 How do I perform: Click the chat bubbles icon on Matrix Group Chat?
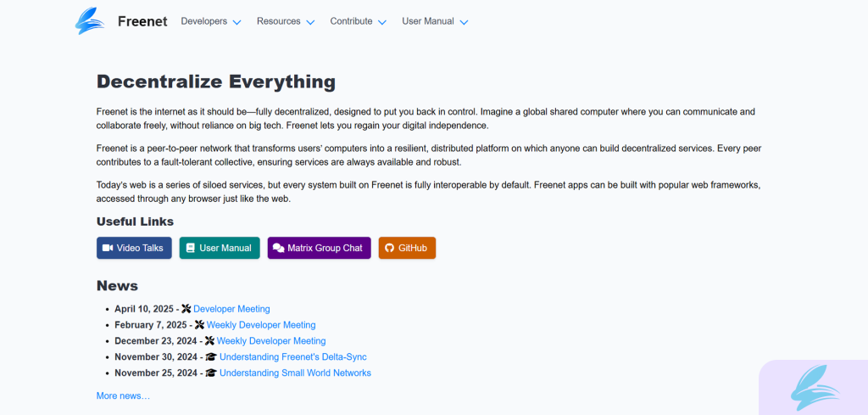pos(278,248)
